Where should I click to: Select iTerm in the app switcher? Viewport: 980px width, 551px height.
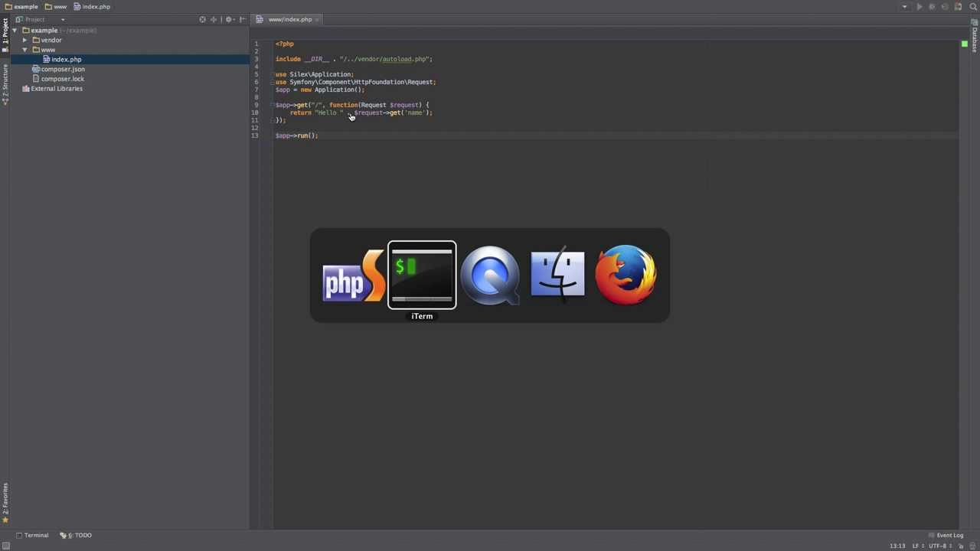coord(422,275)
